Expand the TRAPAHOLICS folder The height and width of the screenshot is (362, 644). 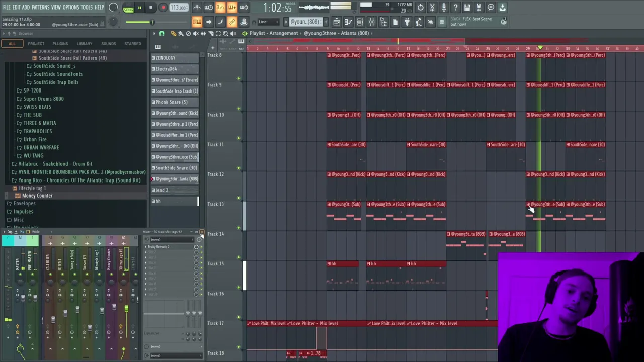[x=38, y=131]
